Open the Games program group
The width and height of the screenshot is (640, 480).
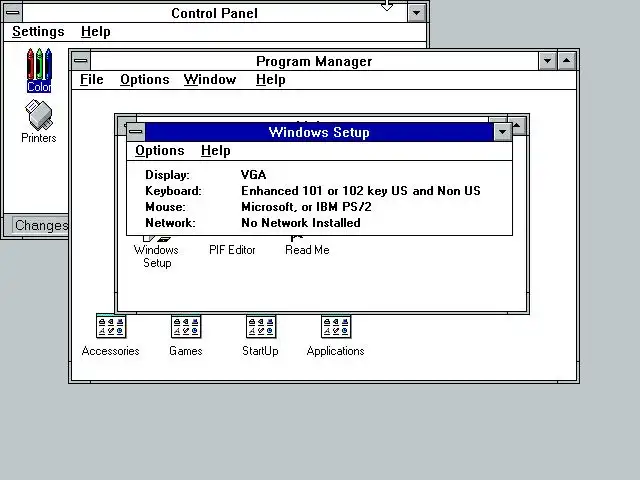186,335
